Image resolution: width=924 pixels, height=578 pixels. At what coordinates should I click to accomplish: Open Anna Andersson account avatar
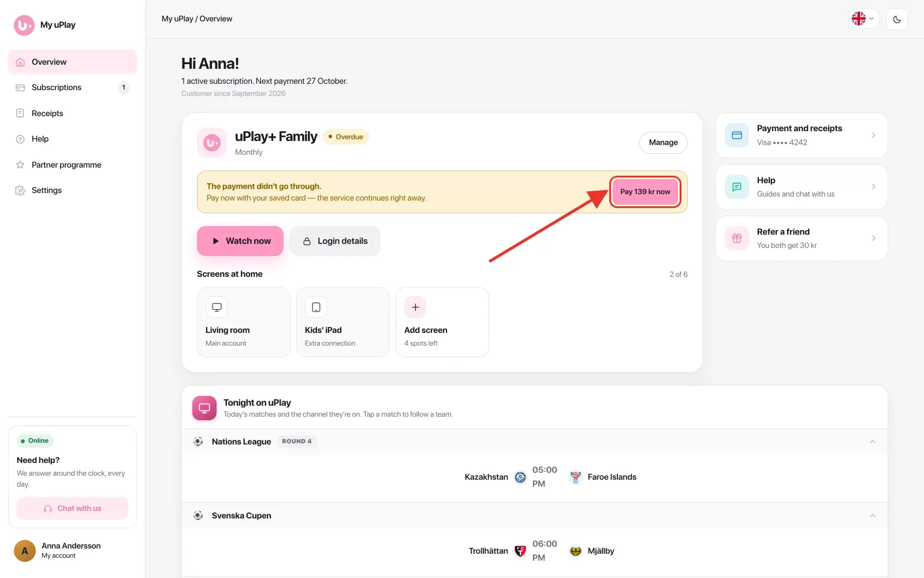point(25,551)
